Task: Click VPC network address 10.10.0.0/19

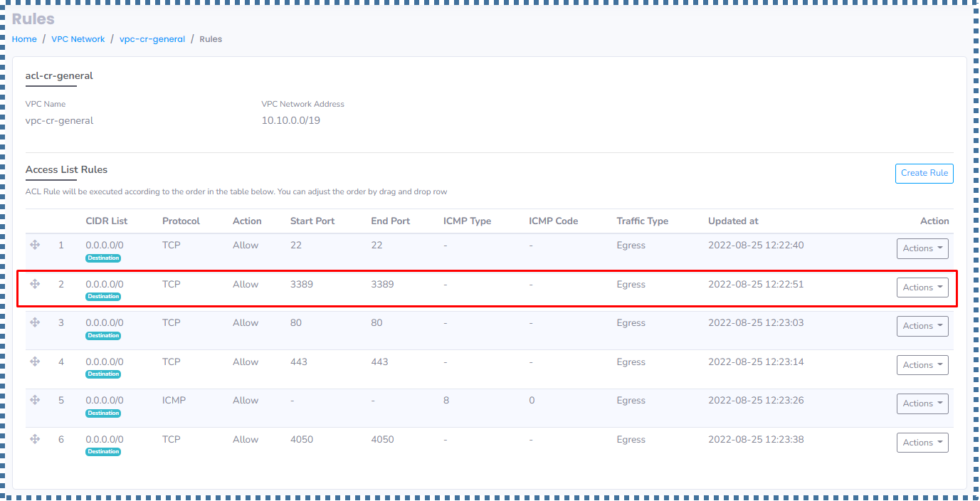Action: tap(291, 120)
